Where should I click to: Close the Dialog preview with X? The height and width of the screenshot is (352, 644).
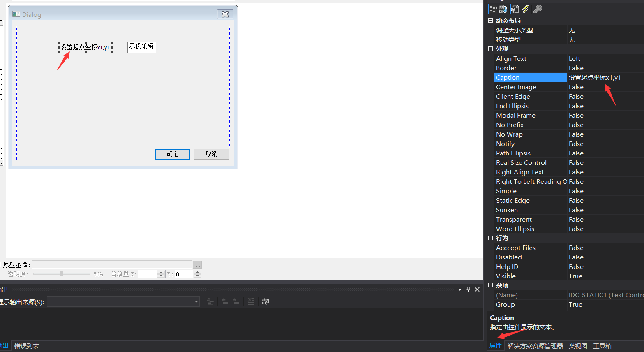tap(225, 14)
